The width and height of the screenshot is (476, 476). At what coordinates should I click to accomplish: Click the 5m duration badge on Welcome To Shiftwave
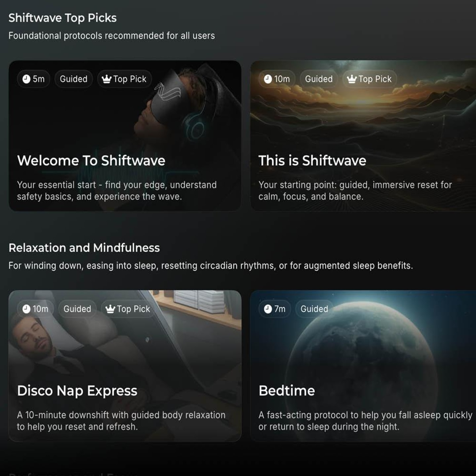click(33, 79)
